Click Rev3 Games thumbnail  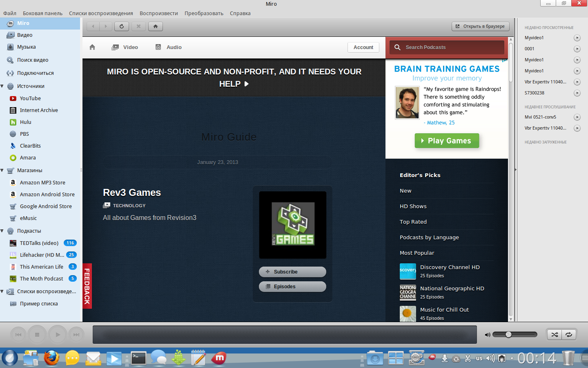(293, 225)
